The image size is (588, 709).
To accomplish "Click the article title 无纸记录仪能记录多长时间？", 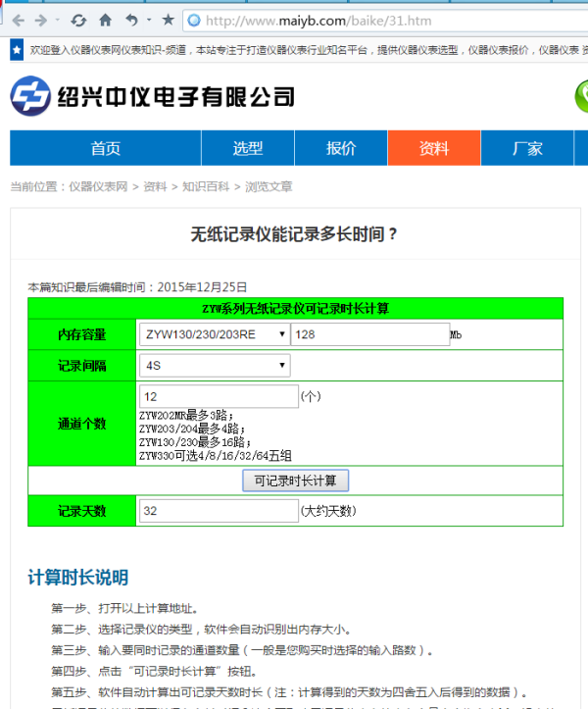I will coord(294,234).
